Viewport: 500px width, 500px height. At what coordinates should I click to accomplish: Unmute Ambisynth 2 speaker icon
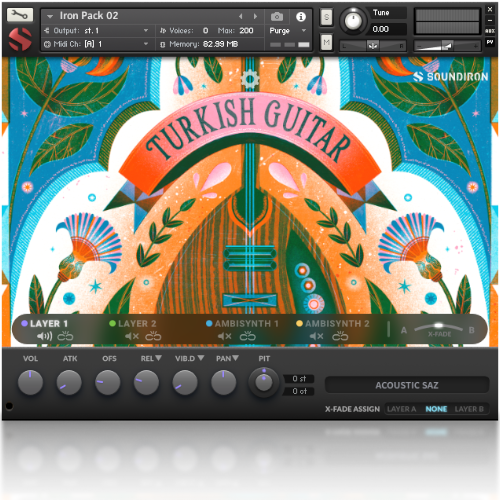pyautogui.click(x=316, y=336)
